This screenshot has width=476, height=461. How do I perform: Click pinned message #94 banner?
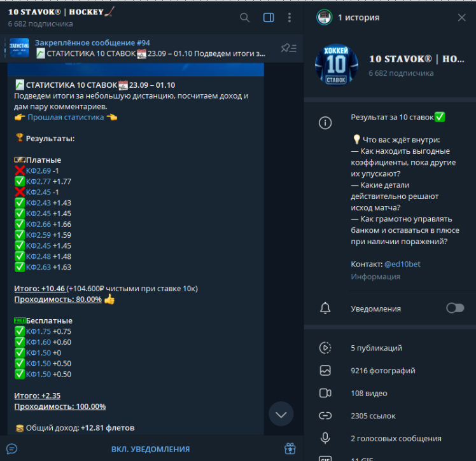tap(146, 48)
